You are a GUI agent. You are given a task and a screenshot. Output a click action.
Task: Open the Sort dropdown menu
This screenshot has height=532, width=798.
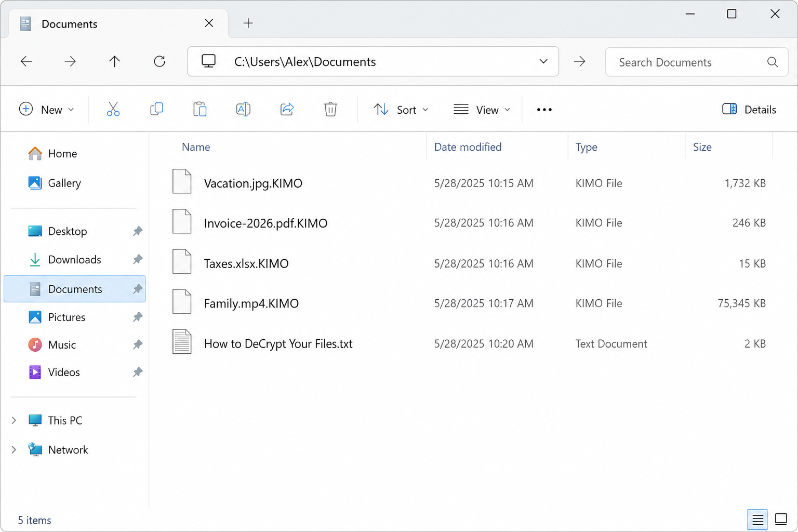(x=401, y=109)
